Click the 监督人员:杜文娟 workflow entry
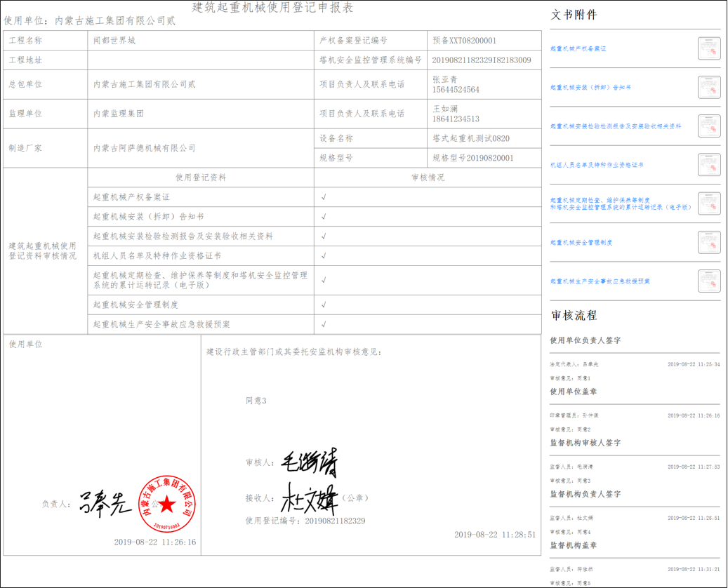 click(x=571, y=518)
